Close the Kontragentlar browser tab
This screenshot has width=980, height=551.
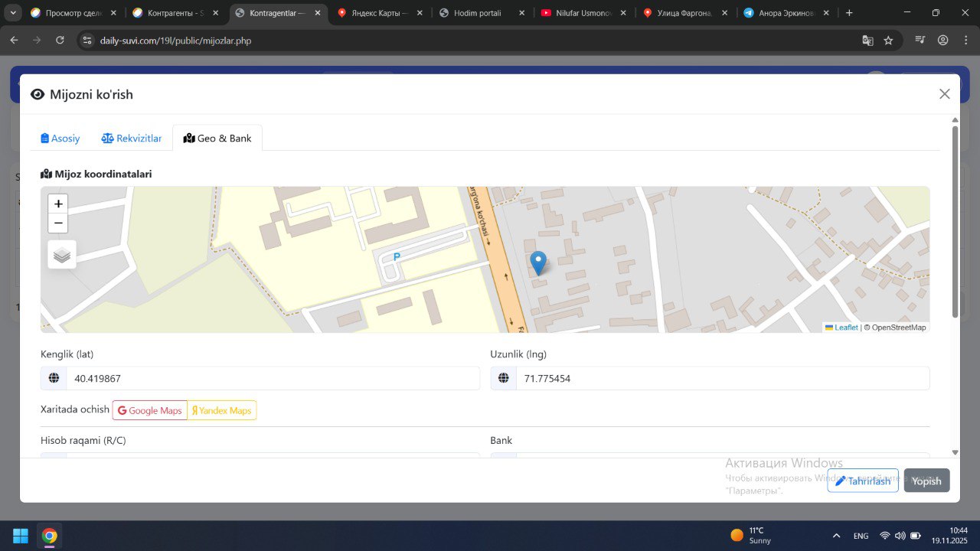coord(317,13)
